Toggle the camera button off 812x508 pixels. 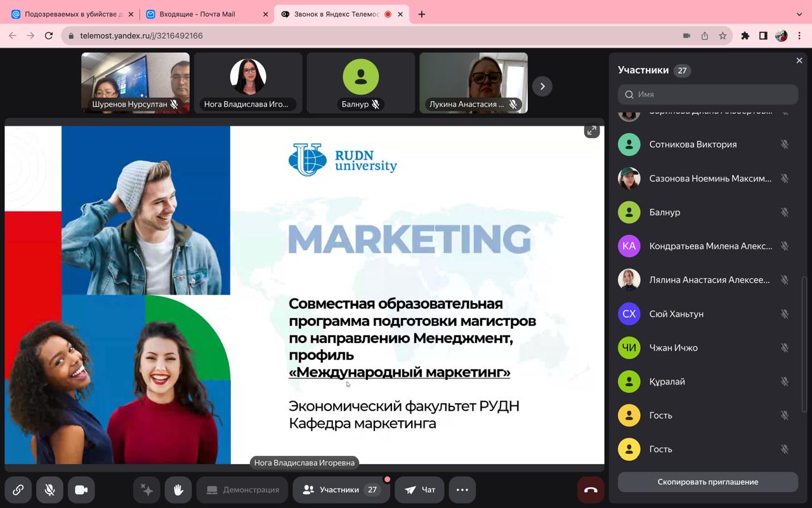coord(81,490)
